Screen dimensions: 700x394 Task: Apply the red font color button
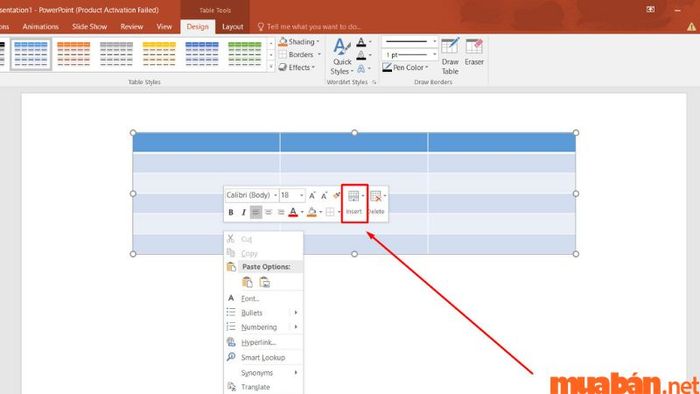pyautogui.click(x=293, y=212)
